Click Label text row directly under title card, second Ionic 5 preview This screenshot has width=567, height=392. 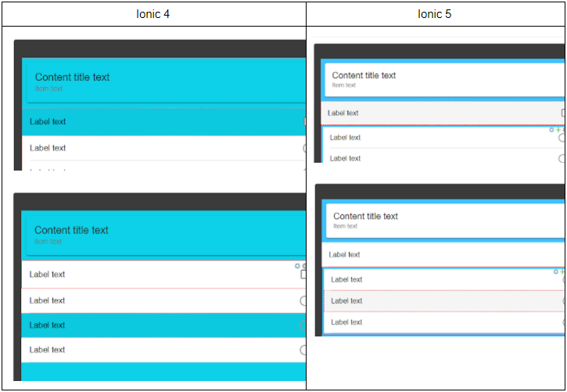(x=443, y=254)
